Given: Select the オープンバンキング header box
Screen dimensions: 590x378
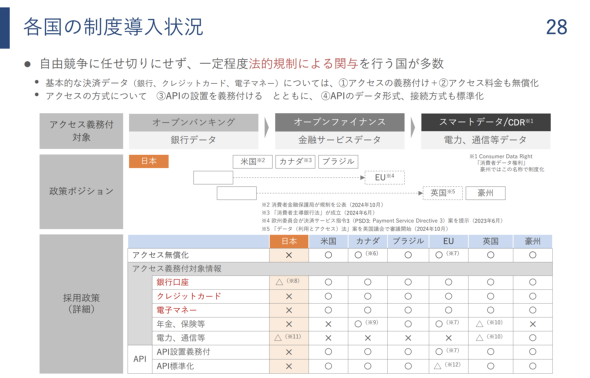Looking at the screenshot, I should tap(193, 122).
